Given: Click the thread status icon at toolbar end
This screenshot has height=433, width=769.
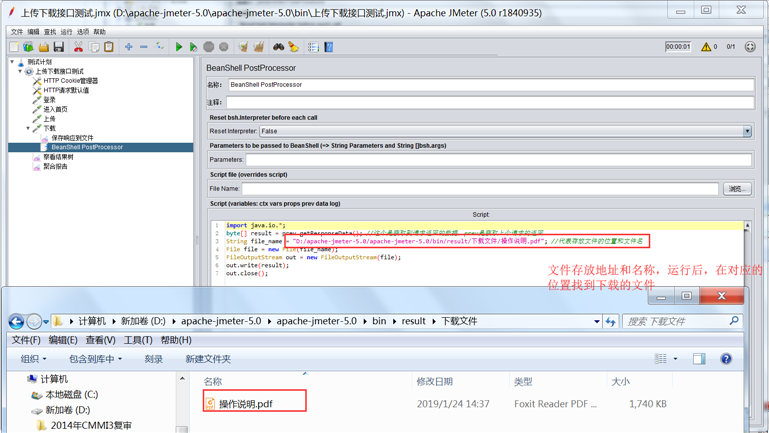Looking at the screenshot, I should [x=750, y=47].
